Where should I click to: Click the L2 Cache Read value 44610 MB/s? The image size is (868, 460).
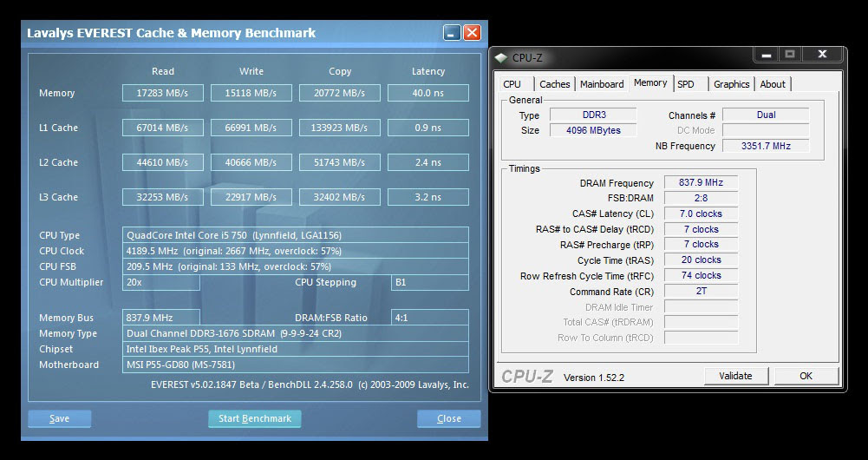tap(163, 162)
